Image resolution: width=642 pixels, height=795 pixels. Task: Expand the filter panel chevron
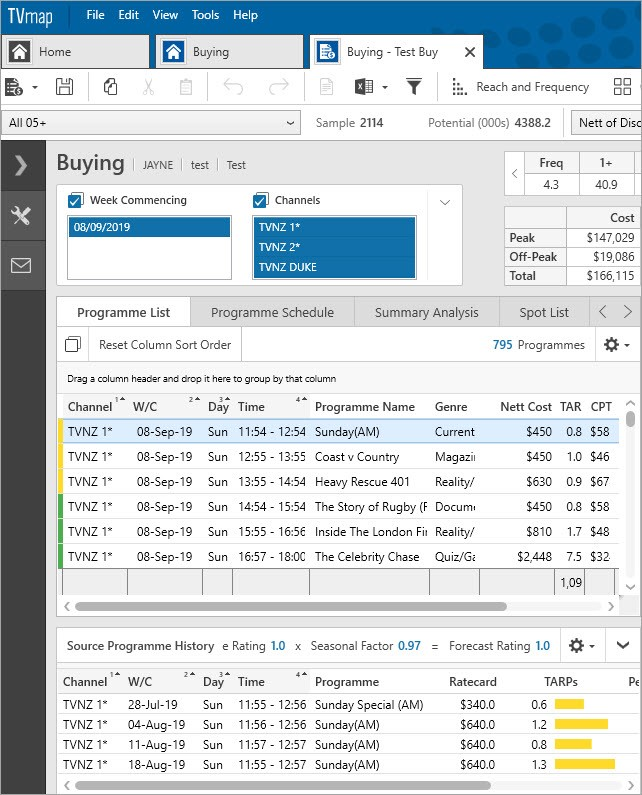point(445,202)
